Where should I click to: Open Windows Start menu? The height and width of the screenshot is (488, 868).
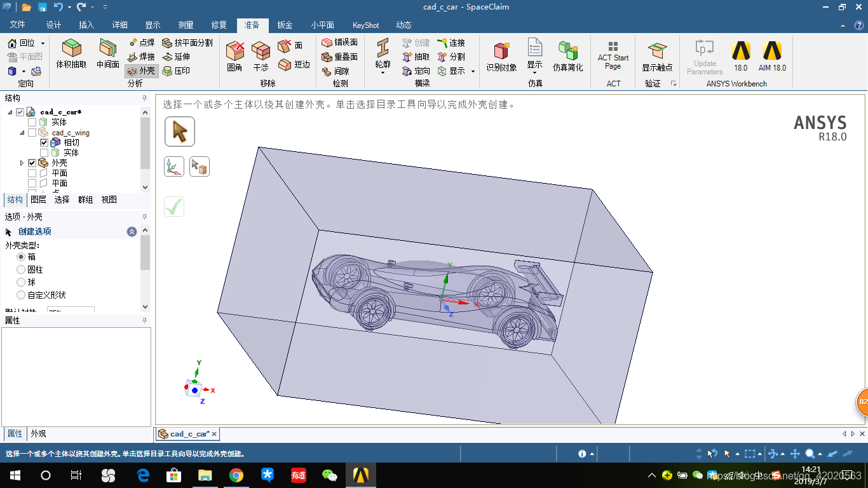pos(15,475)
